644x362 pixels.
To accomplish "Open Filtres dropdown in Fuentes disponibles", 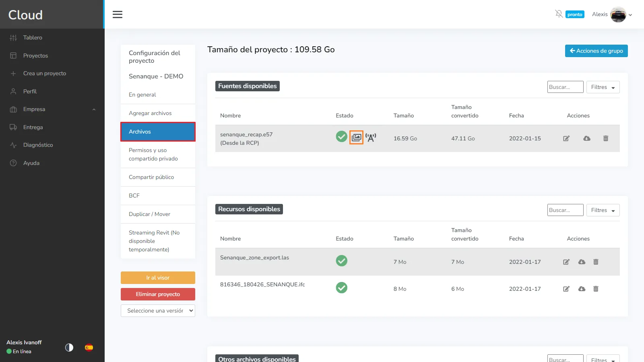I will [x=603, y=87].
